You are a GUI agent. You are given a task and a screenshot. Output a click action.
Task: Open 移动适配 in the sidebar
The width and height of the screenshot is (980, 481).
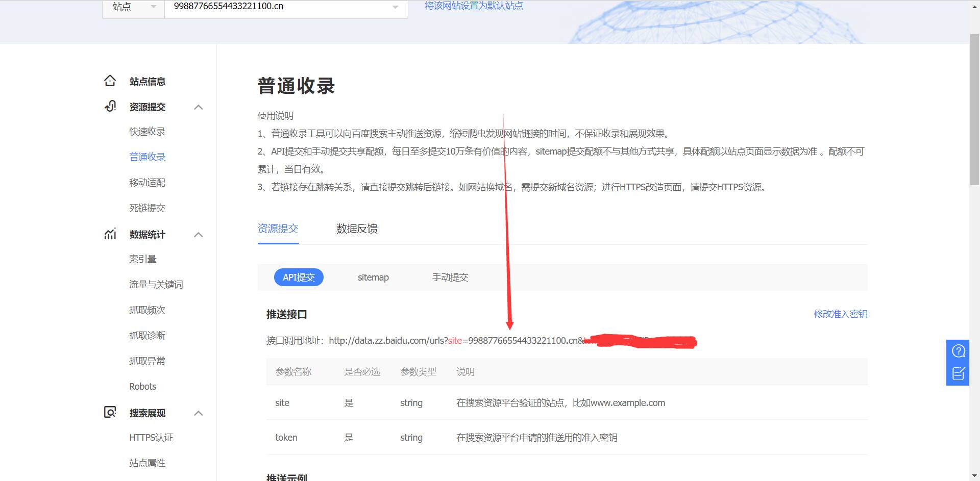pos(147,182)
